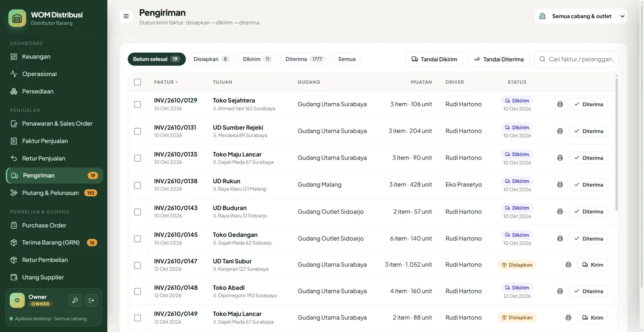
Task: Open Piutang & Pelunasan in sidebar
Action: (x=54, y=193)
